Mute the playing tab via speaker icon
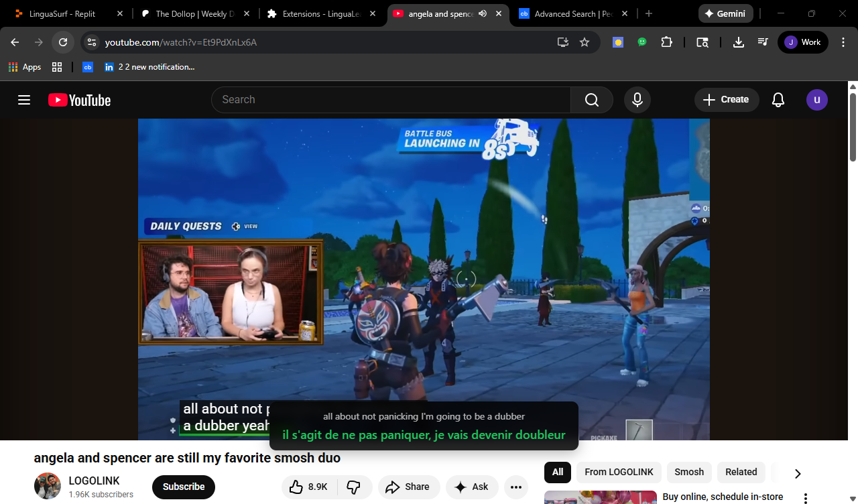Screen dimensions: 858x504 coord(483,13)
